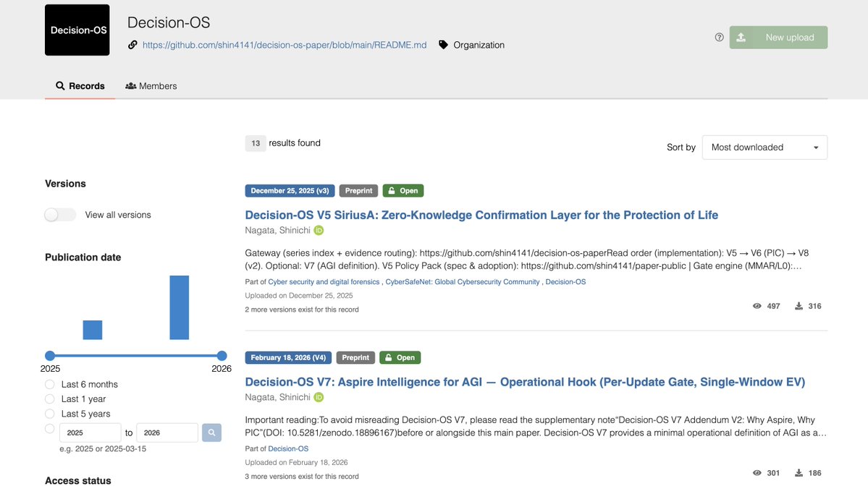Open CyberSafeNet: Global Cybersecurity Community link
The image size is (868, 494).
coord(462,281)
